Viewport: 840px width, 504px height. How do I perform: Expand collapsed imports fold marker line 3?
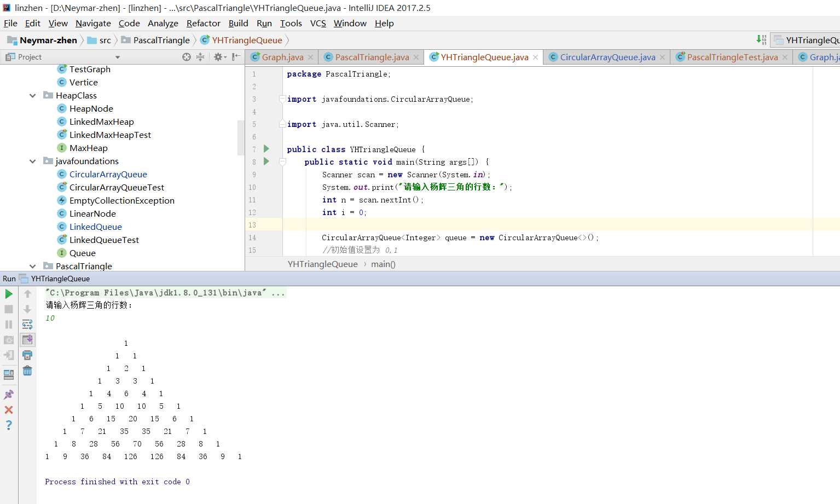282,99
